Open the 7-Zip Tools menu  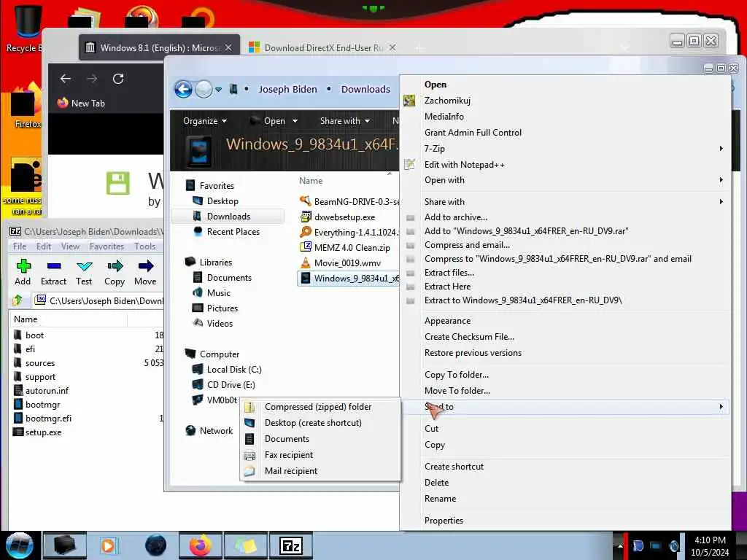click(145, 246)
